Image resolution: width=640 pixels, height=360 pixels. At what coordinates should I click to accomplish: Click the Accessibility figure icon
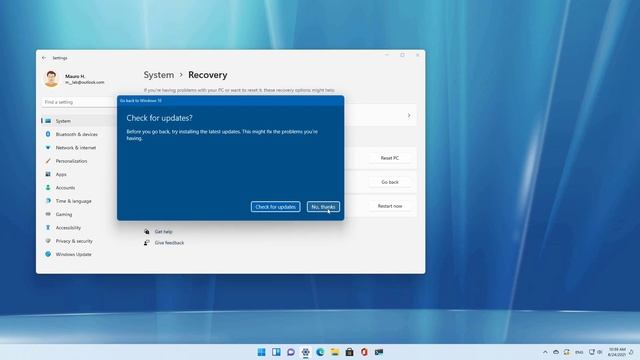tap(48, 227)
